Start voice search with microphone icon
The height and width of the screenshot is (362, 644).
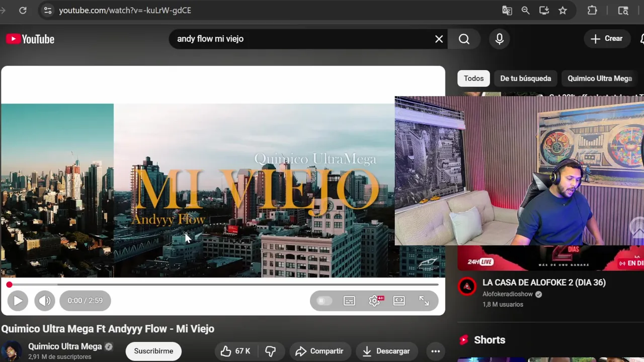[500, 39]
